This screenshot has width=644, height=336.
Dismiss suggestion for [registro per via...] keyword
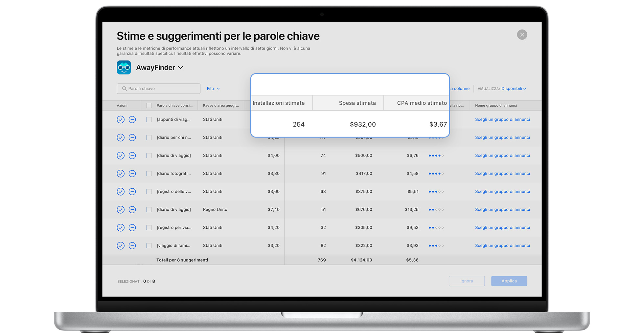pyautogui.click(x=132, y=228)
